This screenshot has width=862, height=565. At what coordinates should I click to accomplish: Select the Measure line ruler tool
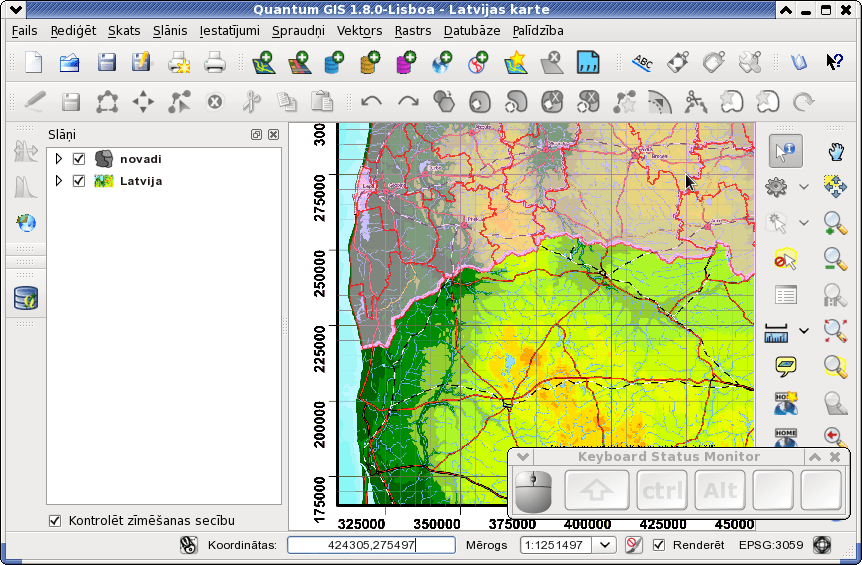pos(776,332)
